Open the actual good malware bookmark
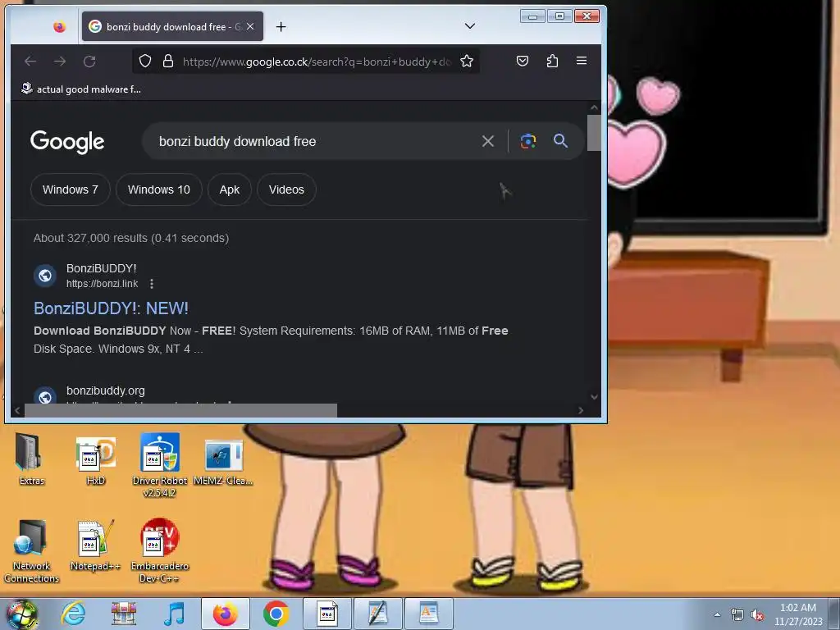This screenshot has width=840, height=630. 81,89
